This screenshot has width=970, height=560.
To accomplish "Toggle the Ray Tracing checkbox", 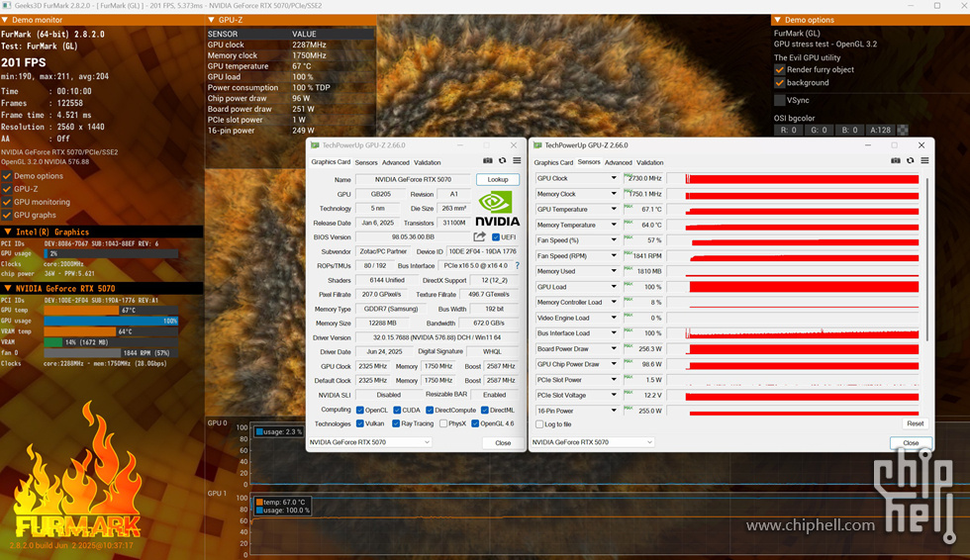I will click(x=396, y=423).
